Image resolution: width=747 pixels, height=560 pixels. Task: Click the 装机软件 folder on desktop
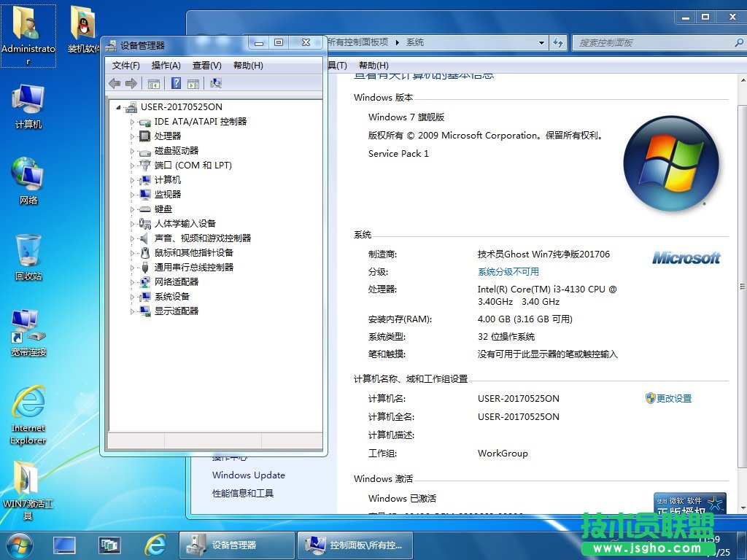coord(83,29)
